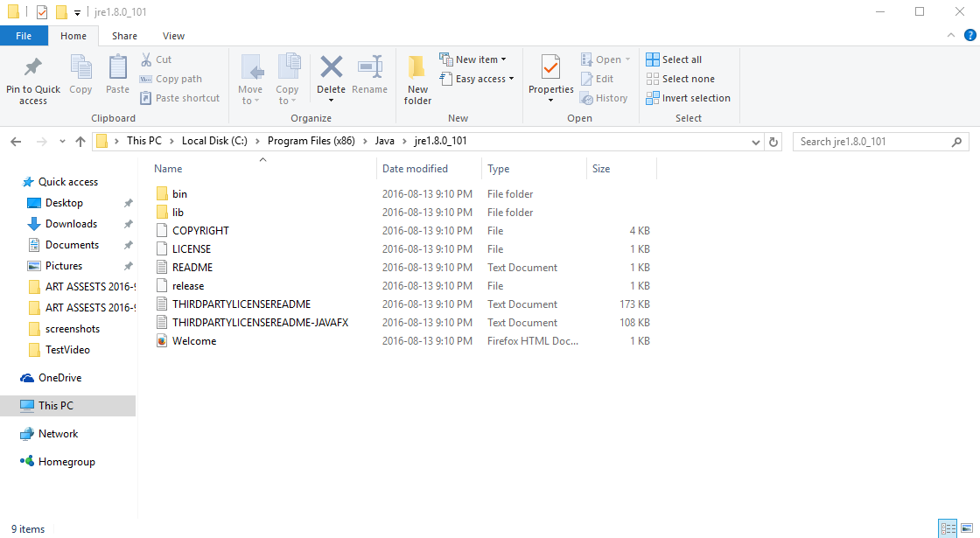Go back with the Back arrow
This screenshot has height=538, width=980.
pyautogui.click(x=17, y=142)
